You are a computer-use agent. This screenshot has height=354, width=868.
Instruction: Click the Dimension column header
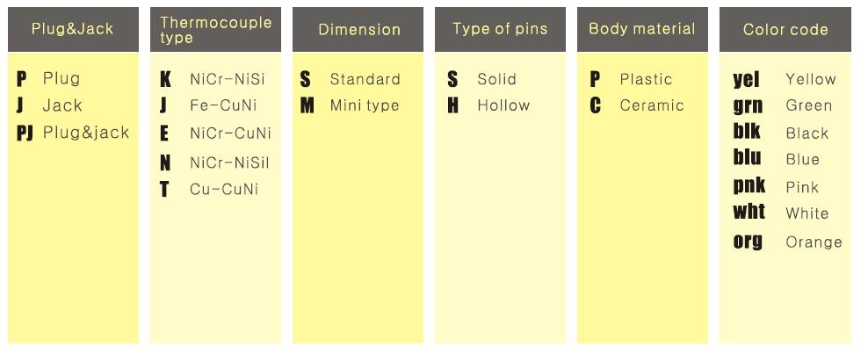358,29
